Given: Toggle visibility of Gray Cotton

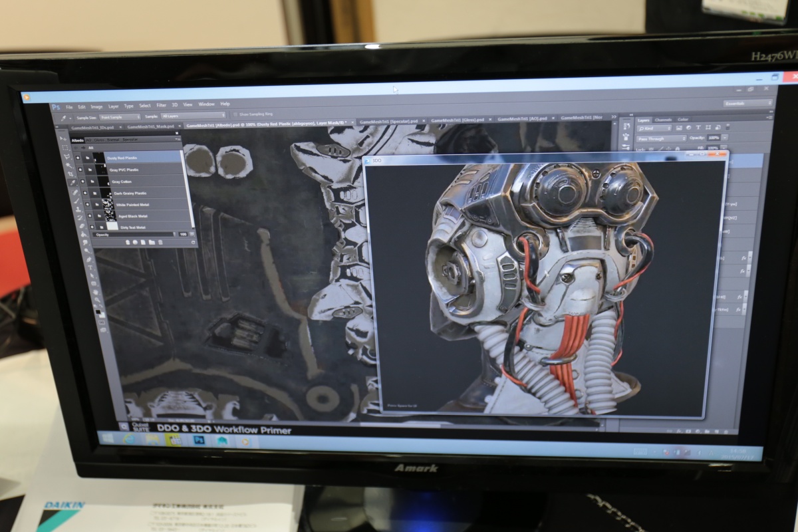Looking at the screenshot, I should tap(82, 182).
